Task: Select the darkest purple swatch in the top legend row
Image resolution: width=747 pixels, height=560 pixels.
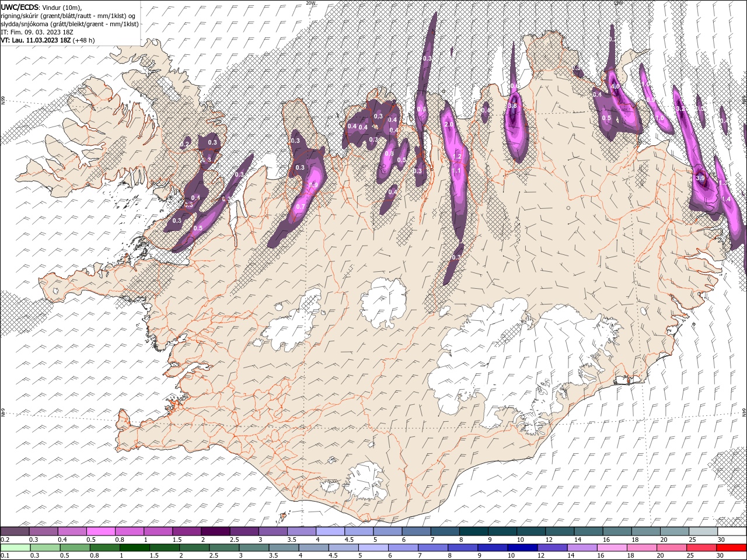Action: coord(215,531)
